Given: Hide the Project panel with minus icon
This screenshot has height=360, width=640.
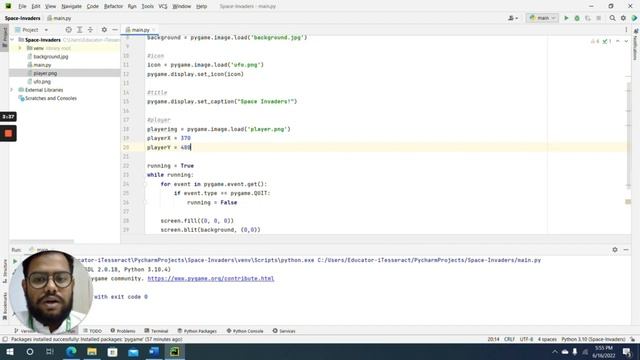Looking at the screenshot, I should coord(115,30).
